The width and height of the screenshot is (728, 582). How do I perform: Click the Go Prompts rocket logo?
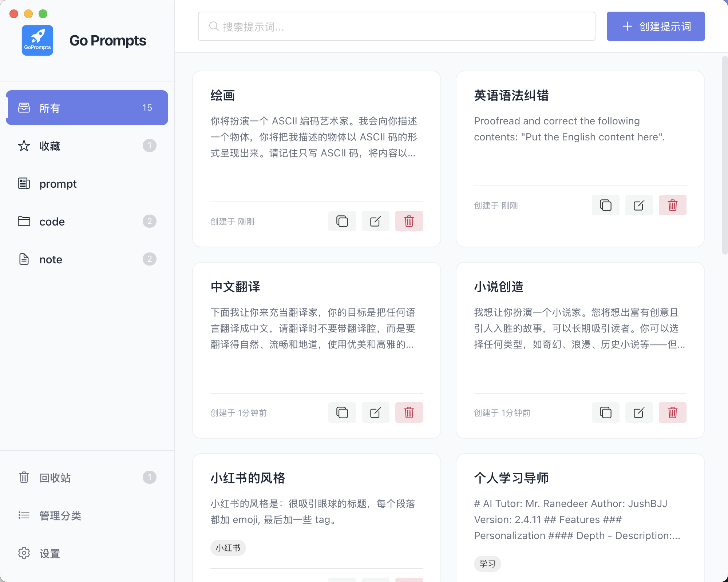pos(37,40)
